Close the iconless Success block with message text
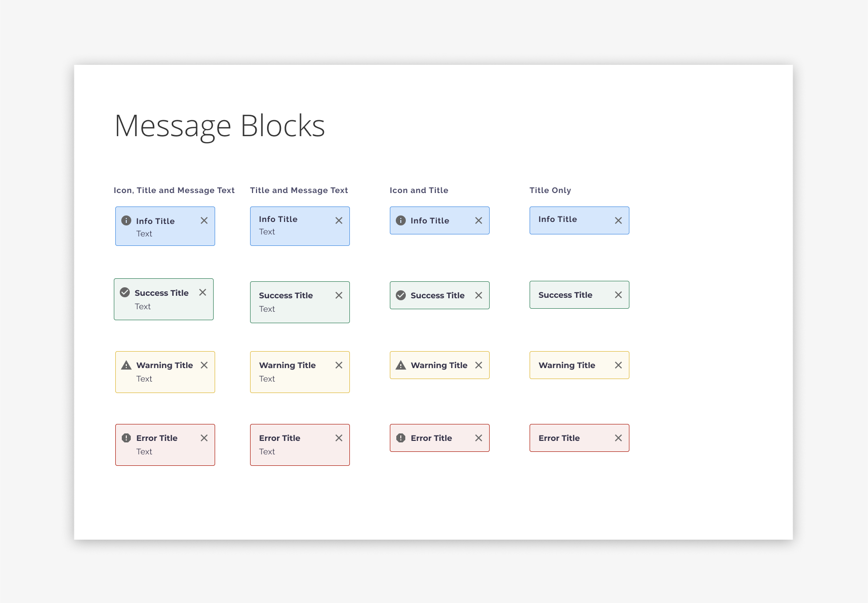The height and width of the screenshot is (603, 868). pyautogui.click(x=339, y=295)
